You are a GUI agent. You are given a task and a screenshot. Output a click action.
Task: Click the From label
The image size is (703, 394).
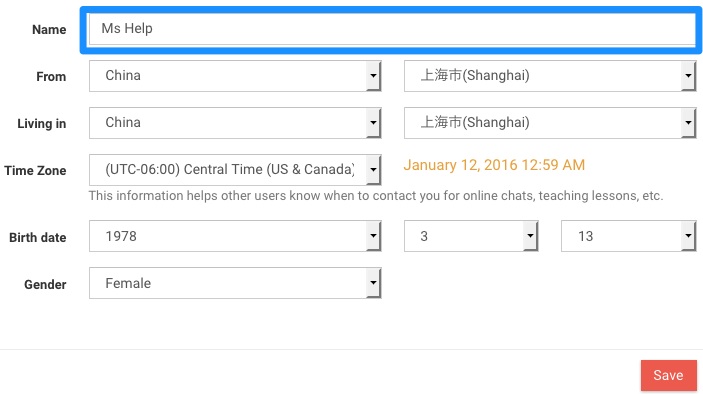[51, 77]
